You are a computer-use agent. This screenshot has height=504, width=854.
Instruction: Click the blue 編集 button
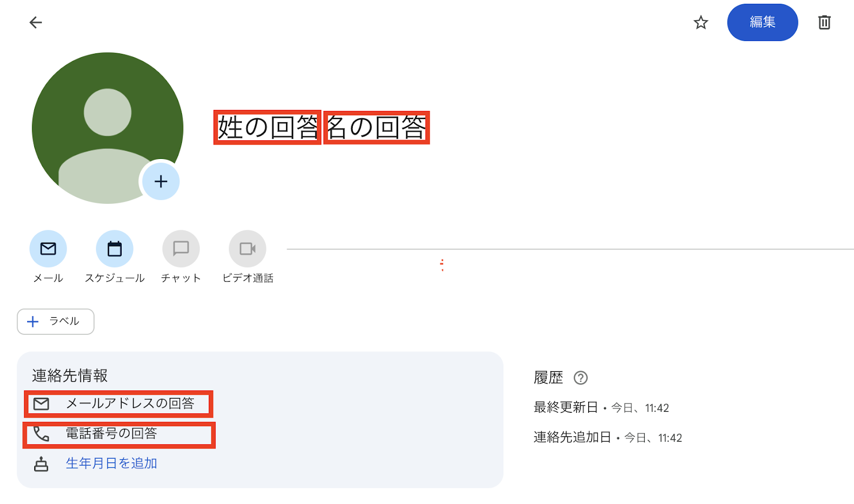pos(762,22)
